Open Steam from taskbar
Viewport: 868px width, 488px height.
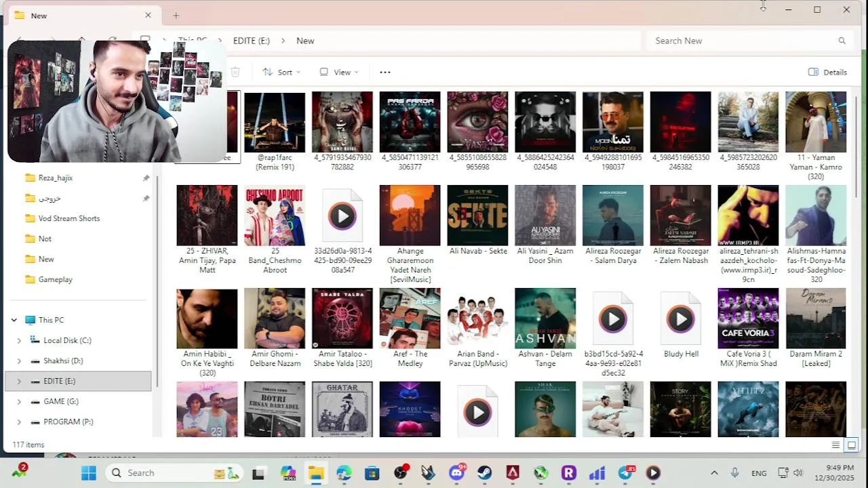pos(484,473)
